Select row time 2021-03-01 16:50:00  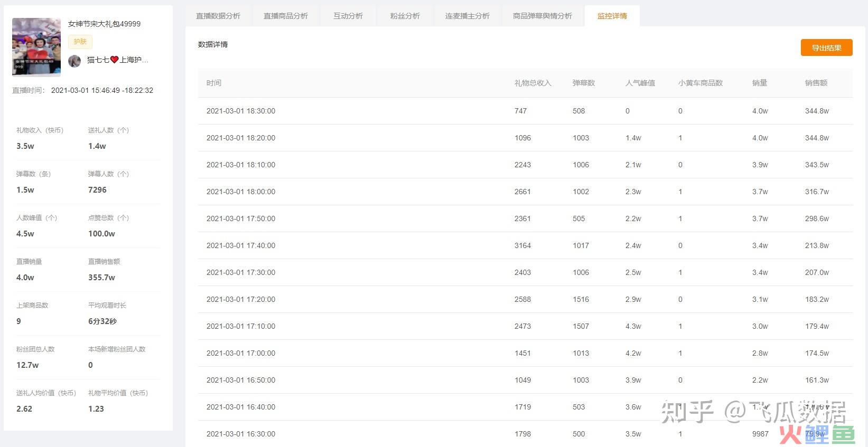241,380
